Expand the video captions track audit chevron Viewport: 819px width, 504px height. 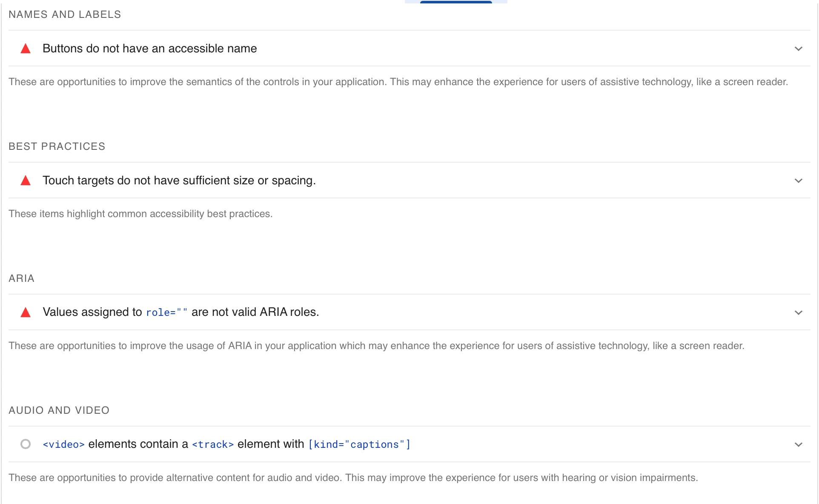click(798, 444)
